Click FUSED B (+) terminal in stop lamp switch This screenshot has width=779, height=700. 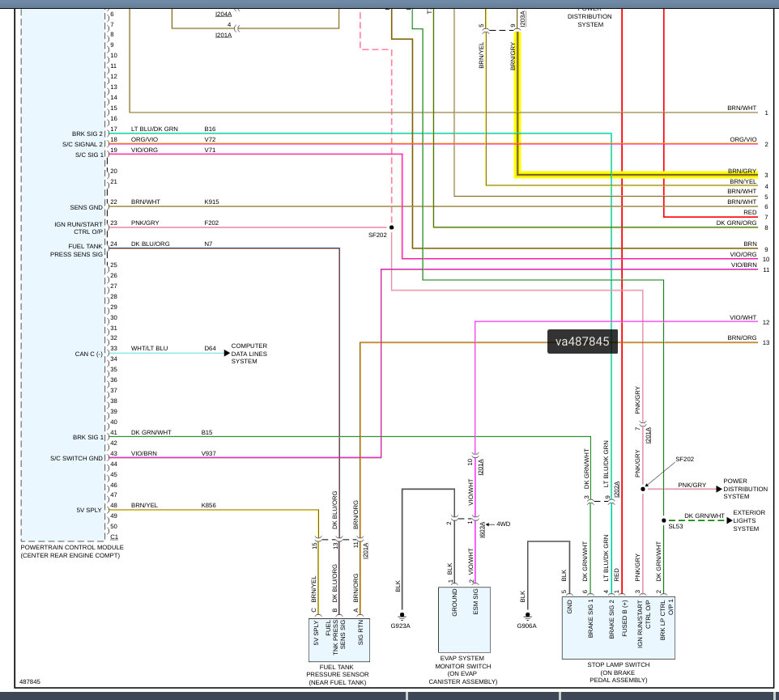click(624, 618)
